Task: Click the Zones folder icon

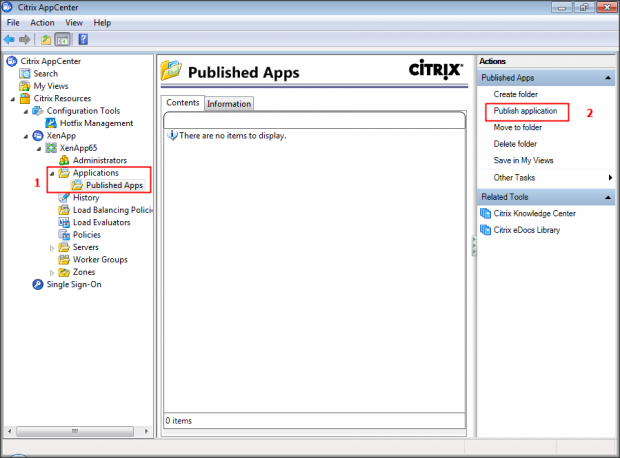Action: [x=64, y=272]
